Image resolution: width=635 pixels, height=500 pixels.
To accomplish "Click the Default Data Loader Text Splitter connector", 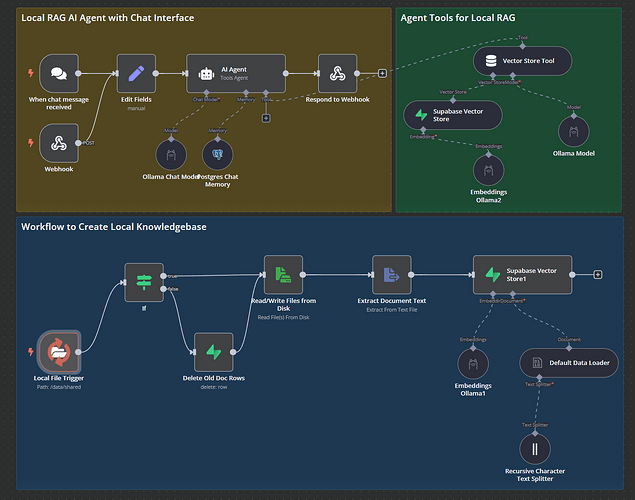I will 539,377.
